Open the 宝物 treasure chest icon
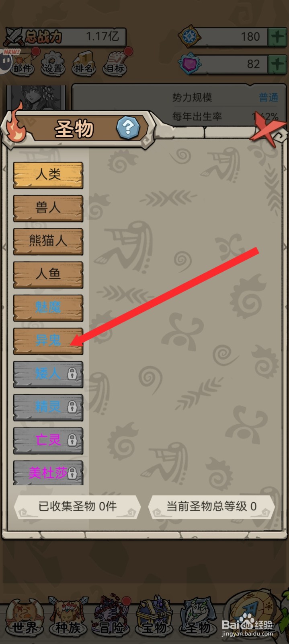This screenshot has width=289, height=644. tap(155, 617)
